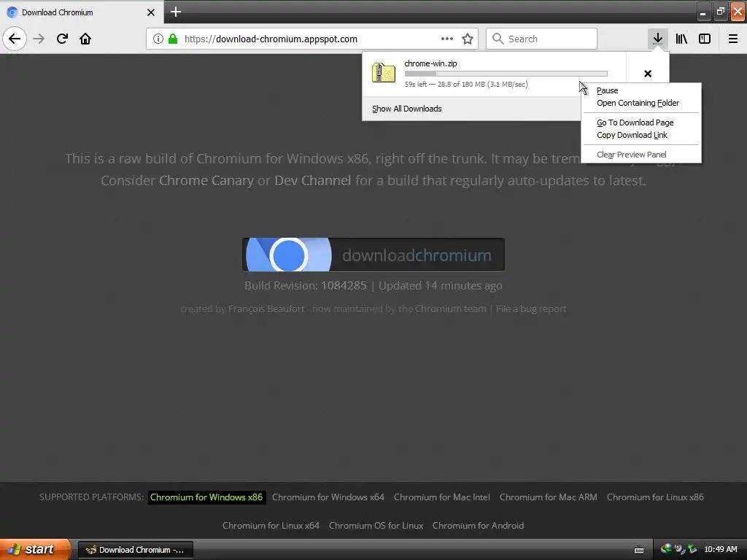Viewport: 747px width, 560px height.
Task: Click Download Chromium taskbar button
Action: tap(135, 550)
